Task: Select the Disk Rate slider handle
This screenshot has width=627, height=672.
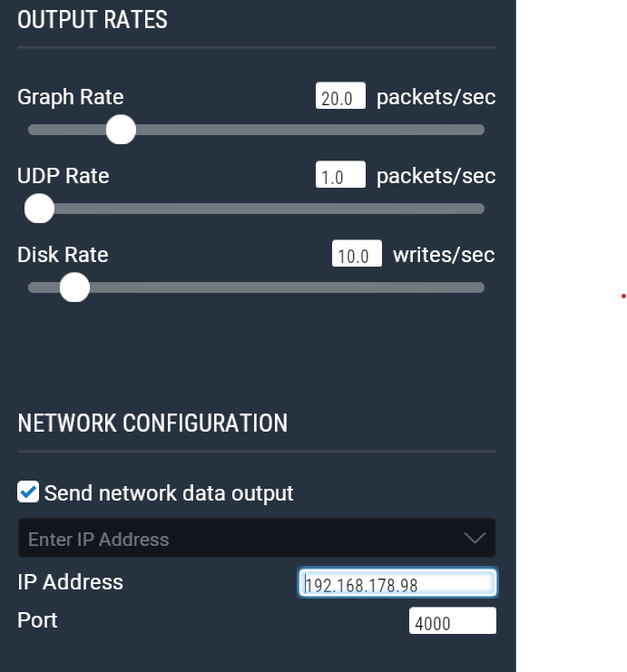Action: click(x=74, y=287)
